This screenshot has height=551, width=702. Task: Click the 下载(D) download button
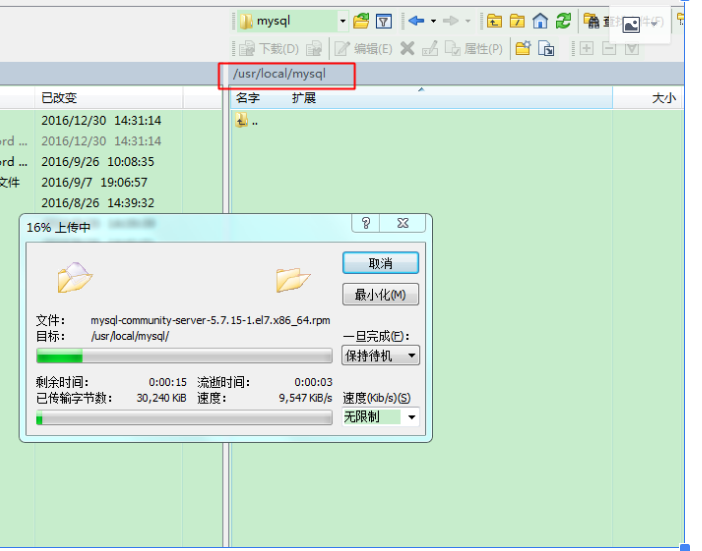[x=269, y=48]
